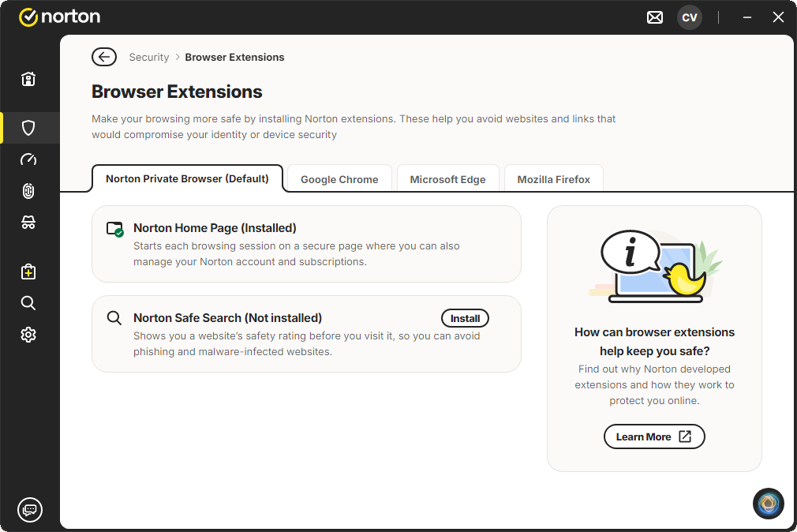
Task: Click the 'Make your browsing more safe' intro text
Action: click(354, 126)
